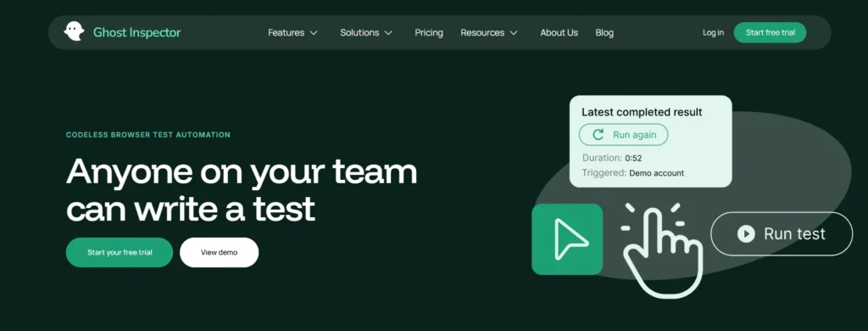This screenshot has width=868, height=331.
Task: Click the Run test pill button
Action: 782,234
